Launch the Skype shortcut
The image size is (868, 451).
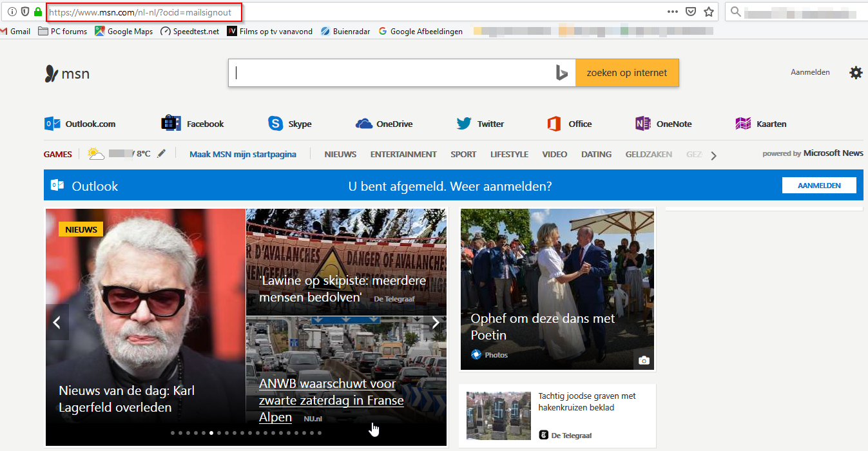click(276, 124)
